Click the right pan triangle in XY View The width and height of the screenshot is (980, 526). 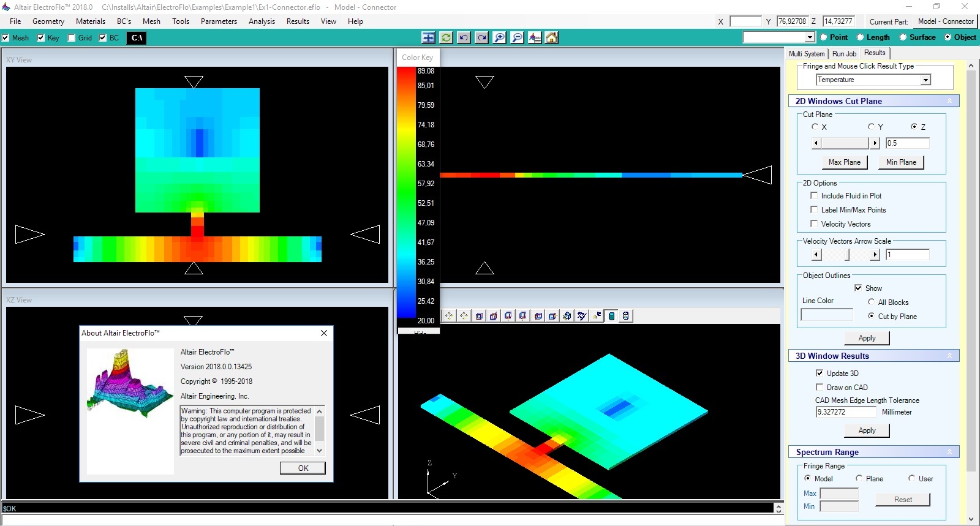click(x=365, y=234)
